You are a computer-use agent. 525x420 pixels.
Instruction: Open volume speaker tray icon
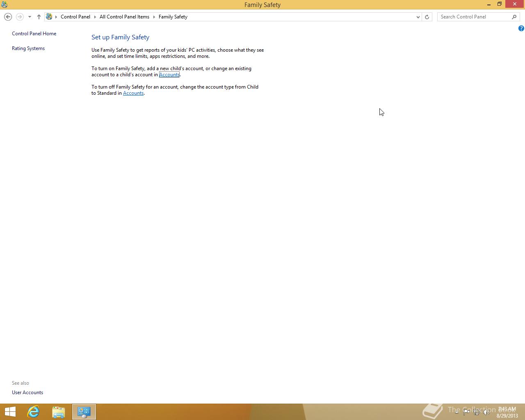pos(486,412)
